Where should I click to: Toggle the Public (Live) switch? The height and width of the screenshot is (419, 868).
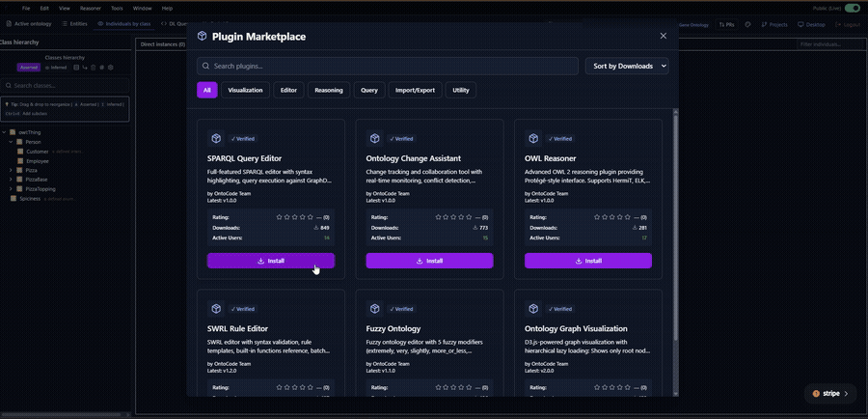click(x=852, y=9)
